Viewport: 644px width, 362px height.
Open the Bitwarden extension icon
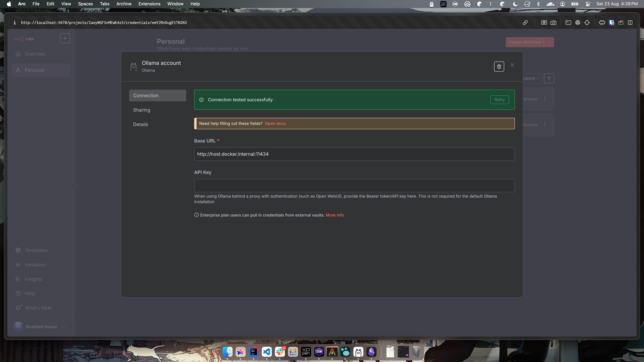(x=611, y=22)
